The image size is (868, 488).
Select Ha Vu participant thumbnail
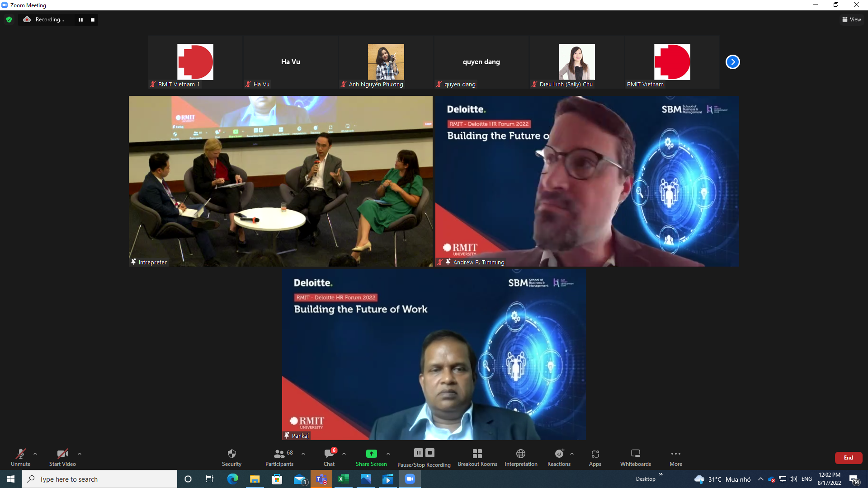pos(291,62)
